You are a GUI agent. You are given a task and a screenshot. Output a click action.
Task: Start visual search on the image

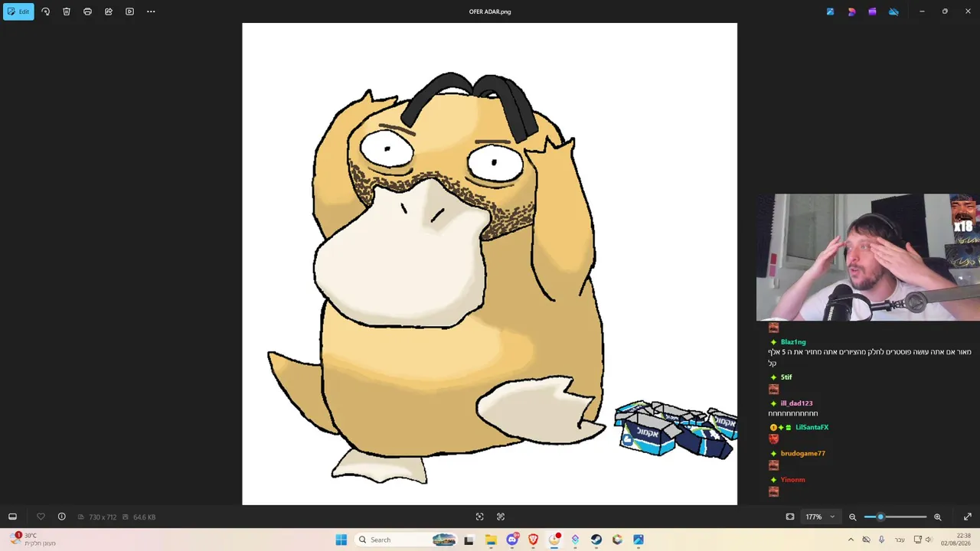click(x=479, y=517)
